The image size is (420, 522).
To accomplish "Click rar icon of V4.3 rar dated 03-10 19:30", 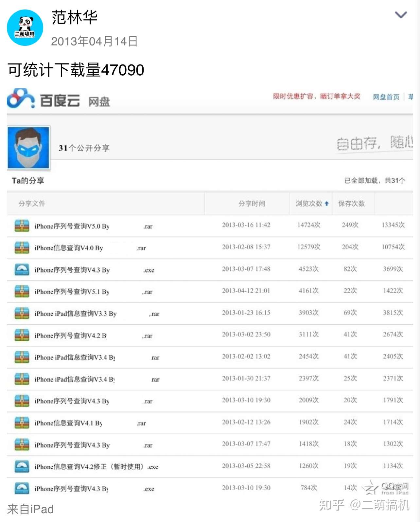I will click(x=22, y=401).
